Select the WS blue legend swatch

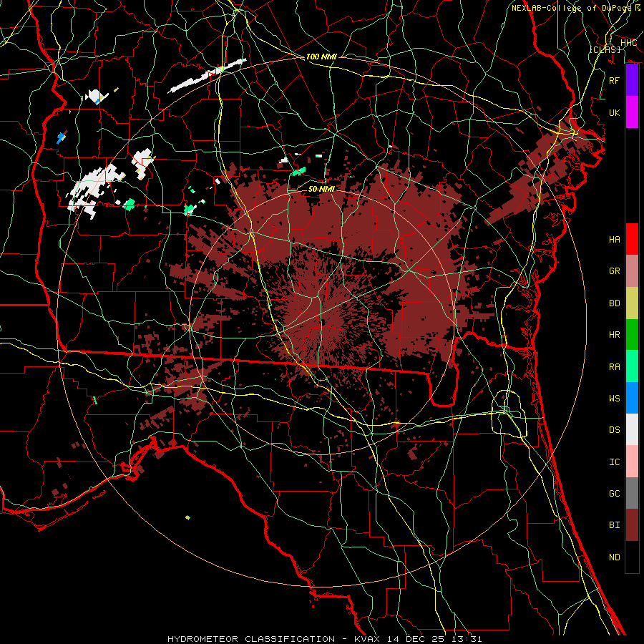coord(632,398)
